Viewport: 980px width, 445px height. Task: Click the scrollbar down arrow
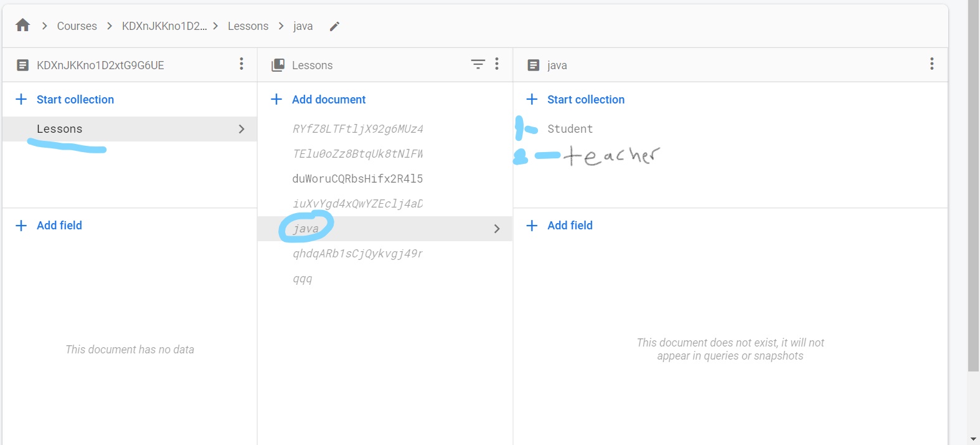(974, 439)
